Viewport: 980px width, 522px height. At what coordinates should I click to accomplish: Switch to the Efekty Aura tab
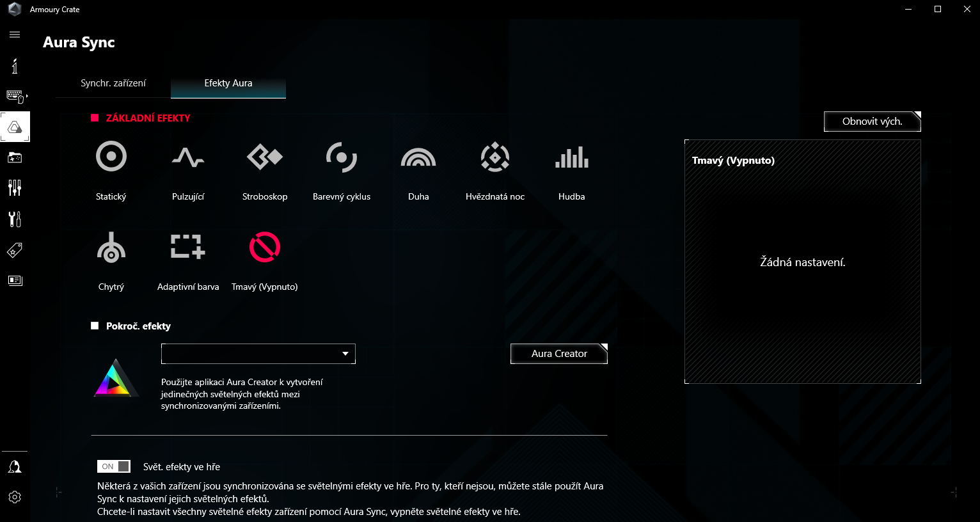point(228,83)
